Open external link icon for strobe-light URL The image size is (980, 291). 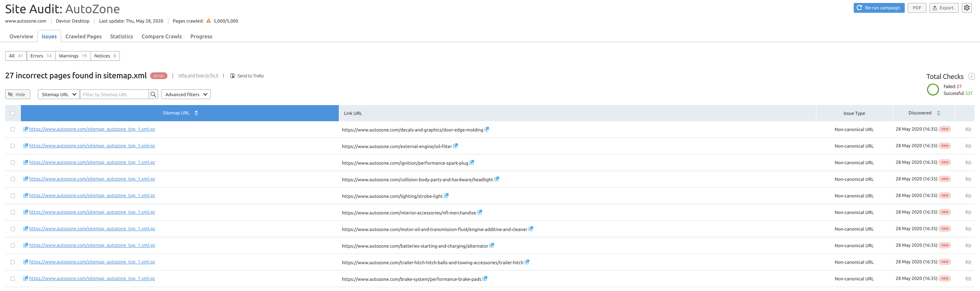[x=446, y=196]
